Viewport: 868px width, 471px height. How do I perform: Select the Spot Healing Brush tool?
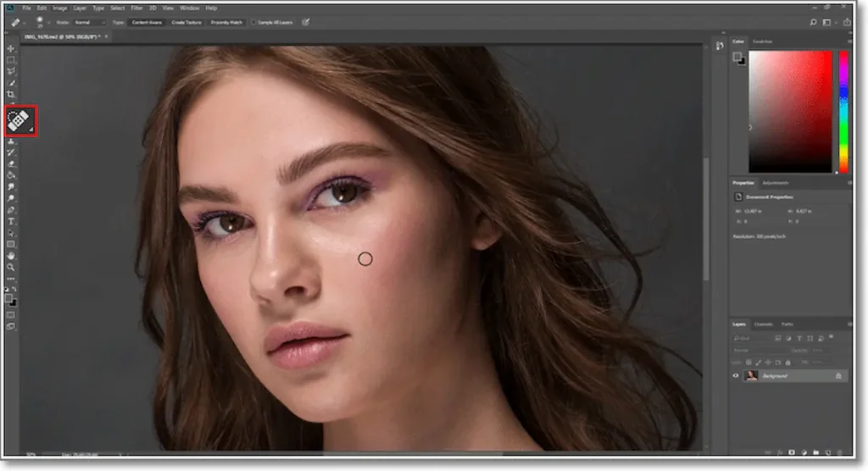tap(20, 120)
